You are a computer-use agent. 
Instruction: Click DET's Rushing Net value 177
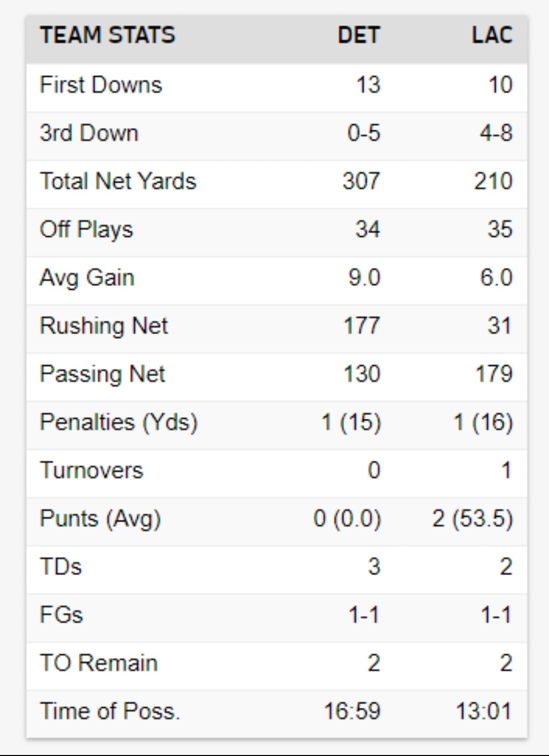click(361, 326)
